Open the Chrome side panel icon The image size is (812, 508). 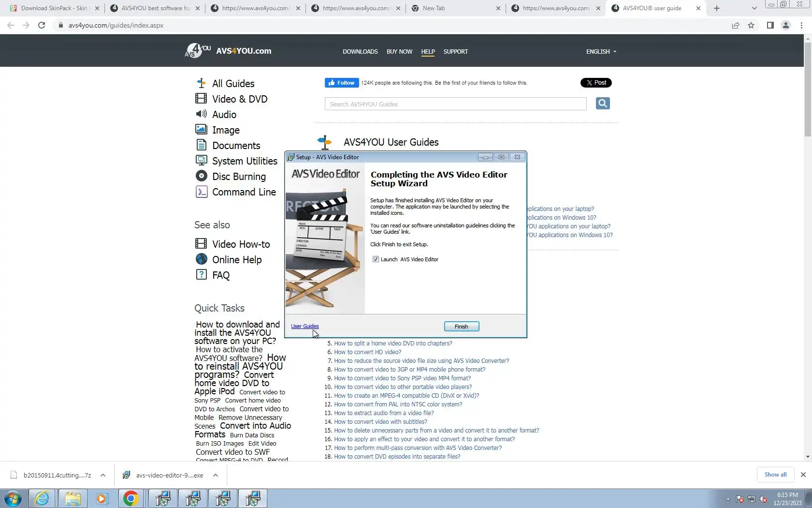click(x=770, y=25)
